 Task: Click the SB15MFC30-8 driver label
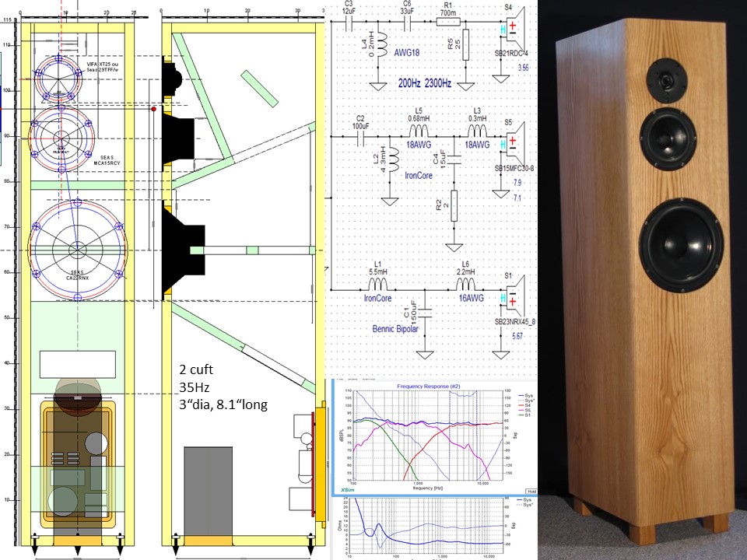514,168
